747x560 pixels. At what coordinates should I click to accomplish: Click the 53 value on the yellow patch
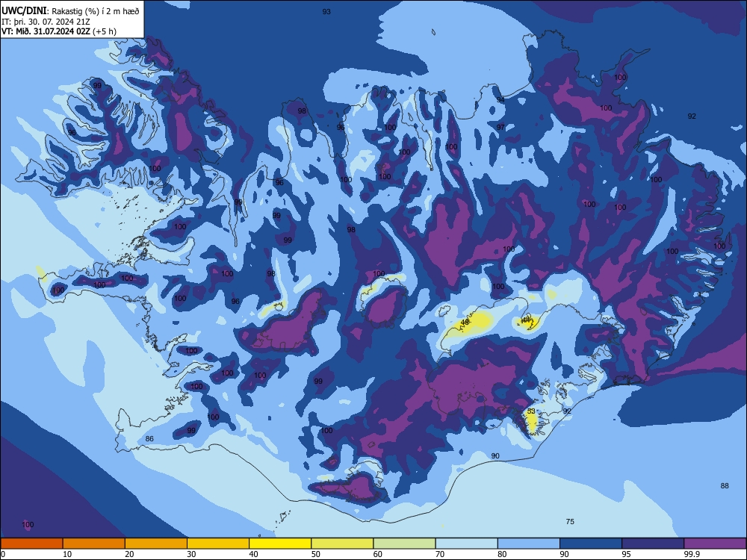(532, 411)
